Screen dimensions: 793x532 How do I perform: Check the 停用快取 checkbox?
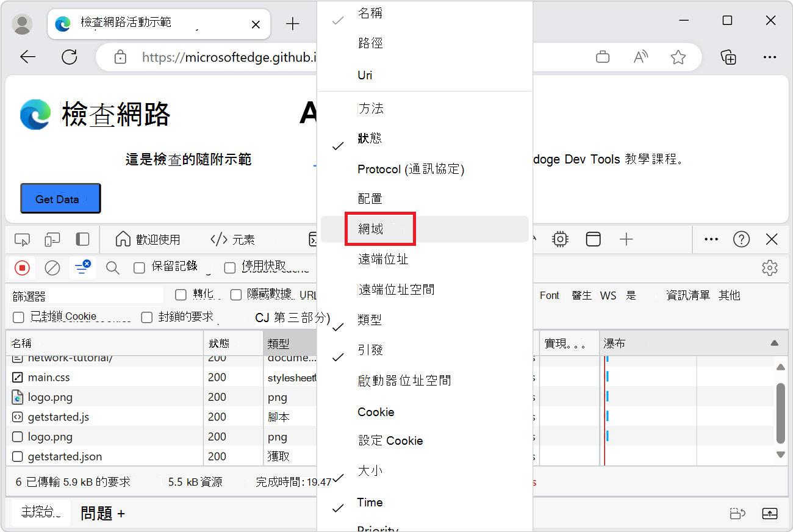(x=229, y=268)
